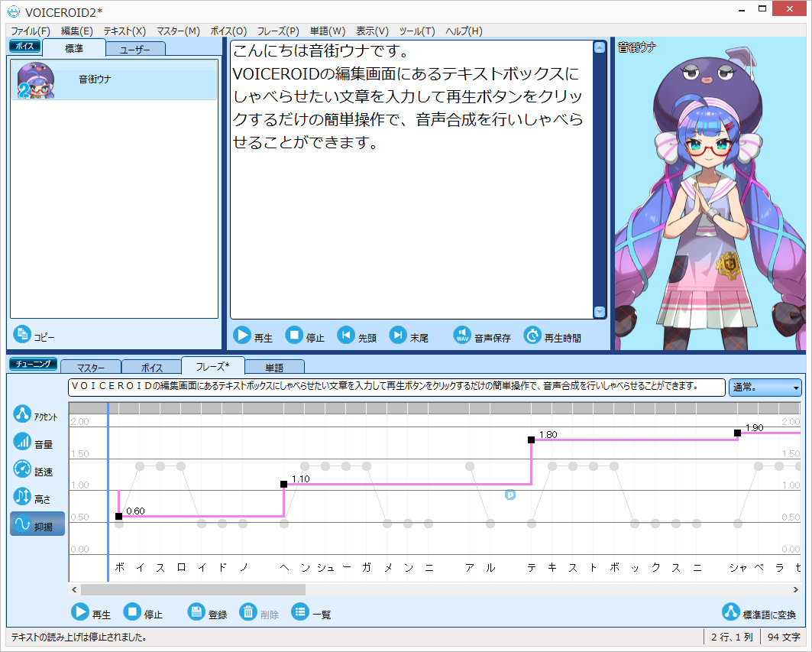This screenshot has width=812, height=652.
Task: Click the 0.60 intonation control point
Action: 118,516
